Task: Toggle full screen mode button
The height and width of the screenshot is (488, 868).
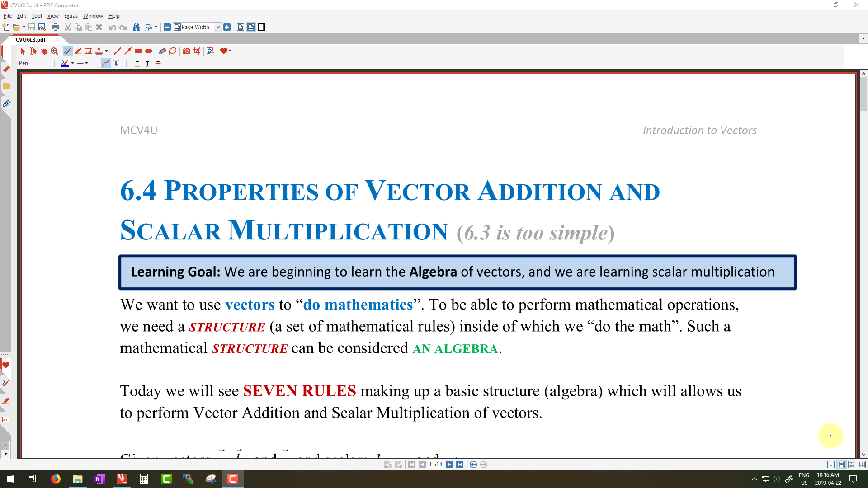Action: (261, 27)
